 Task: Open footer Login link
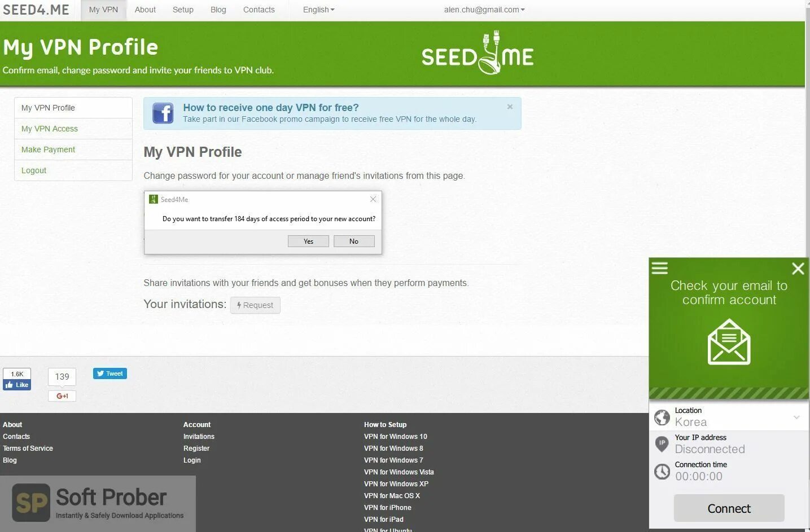point(192,460)
